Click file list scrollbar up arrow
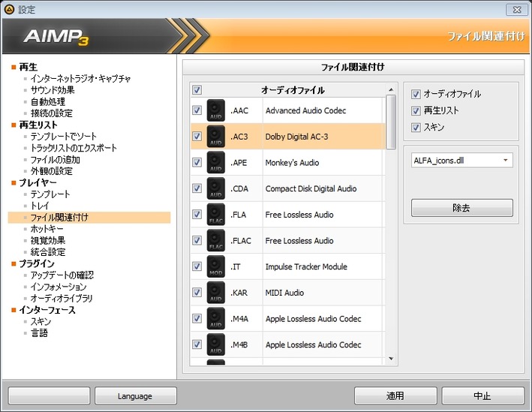Image resolution: width=532 pixels, height=412 pixels. tap(391, 89)
